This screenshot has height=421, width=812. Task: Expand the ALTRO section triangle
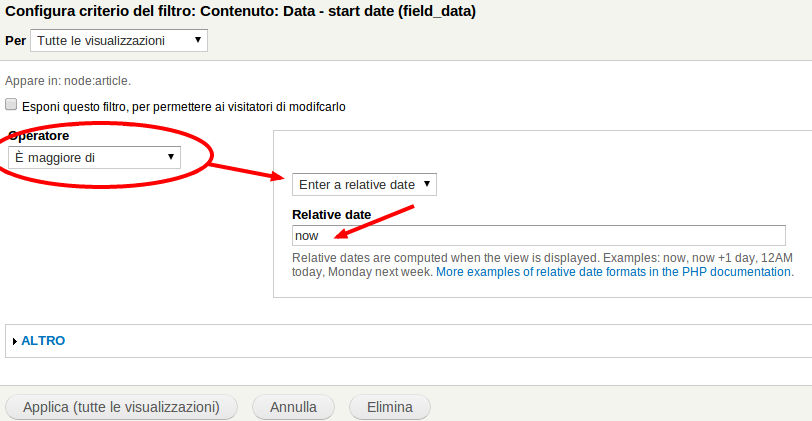click(14, 341)
